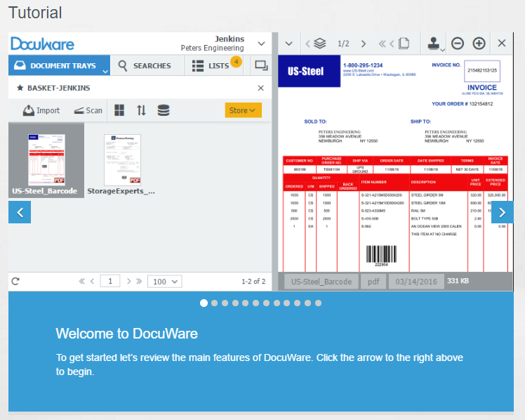Screen dimensions: 525x420
Task: Open the 100 items-per-page dropdown
Action: (166, 282)
